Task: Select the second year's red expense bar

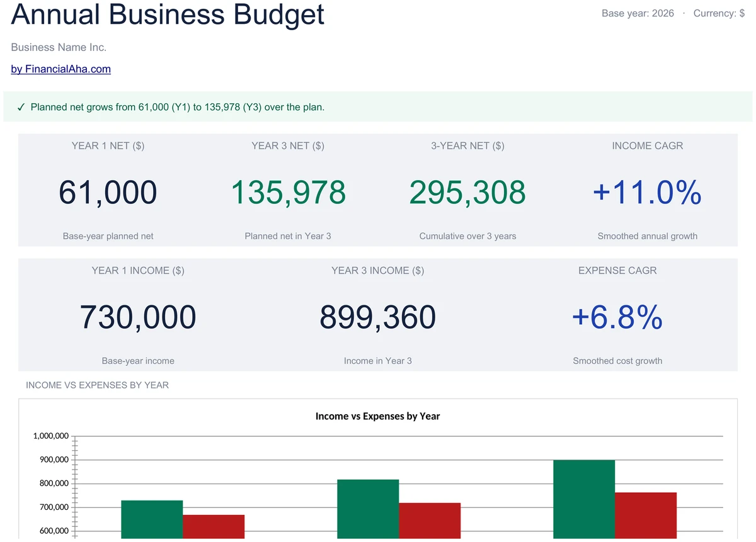Action: point(430,521)
